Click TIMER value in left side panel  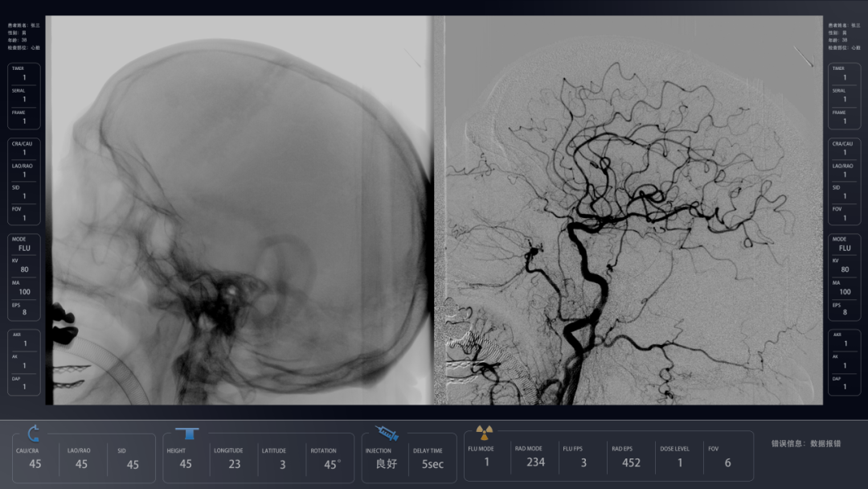click(x=24, y=77)
